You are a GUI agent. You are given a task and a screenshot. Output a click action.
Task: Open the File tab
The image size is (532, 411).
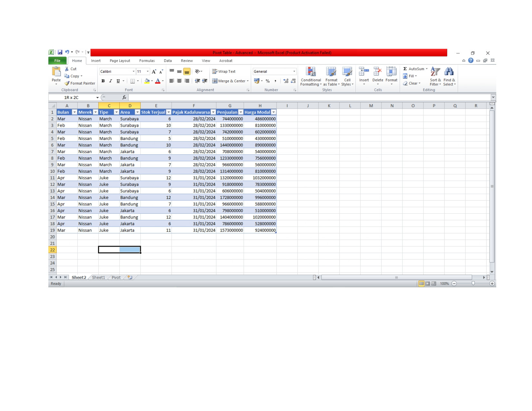pyautogui.click(x=57, y=61)
